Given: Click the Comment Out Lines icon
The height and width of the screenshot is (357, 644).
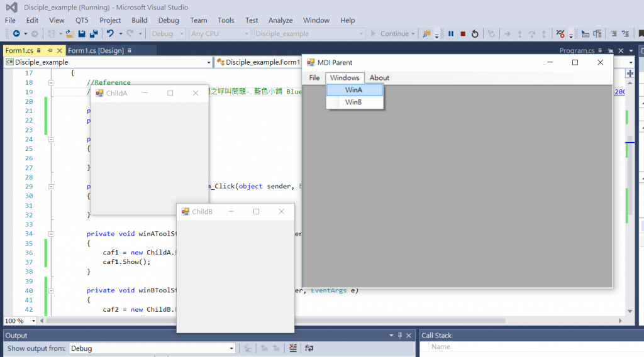Looking at the screenshot, I should 614,34.
